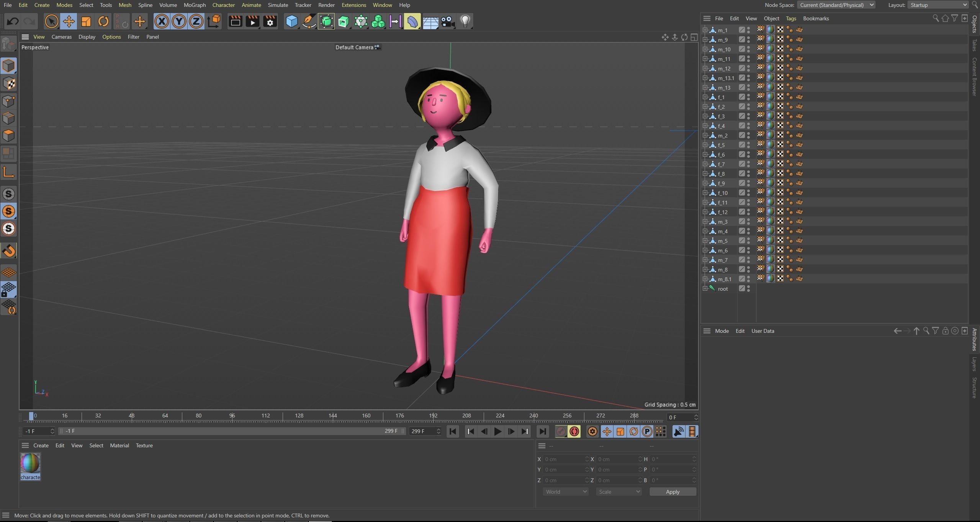Viewport: 980px width, 522px height.
Task: Open the green Extrude generator icon
Action: pos(344,21)
